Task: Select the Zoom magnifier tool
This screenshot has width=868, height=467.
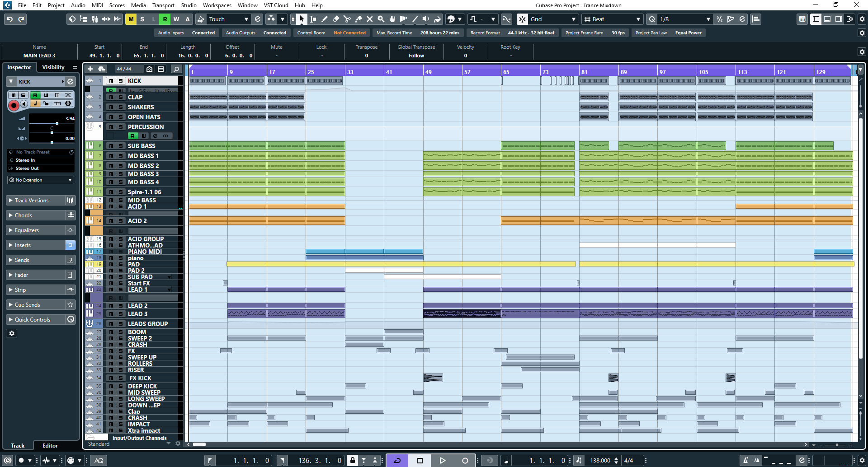Action: click(381, 19)
